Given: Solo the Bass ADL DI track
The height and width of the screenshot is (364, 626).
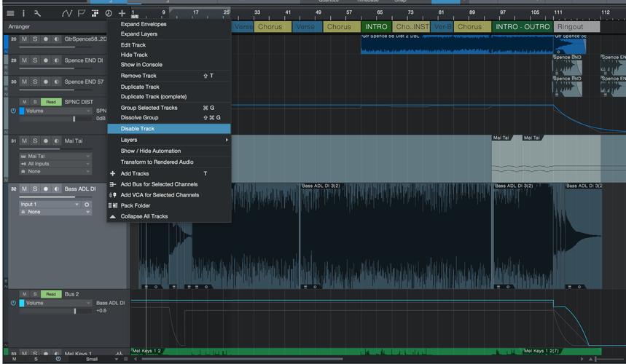Looking at the screenshot, I should click(35, 189).
